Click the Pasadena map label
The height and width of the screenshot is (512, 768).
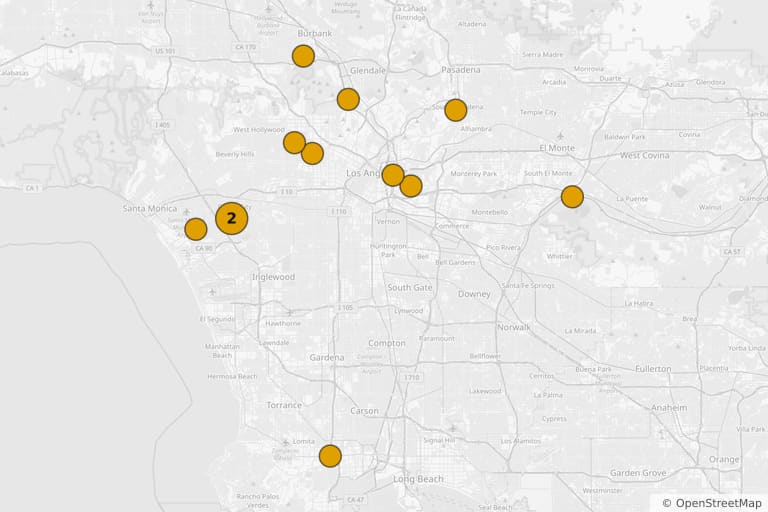pyautogui.click(x=460, y=70)
